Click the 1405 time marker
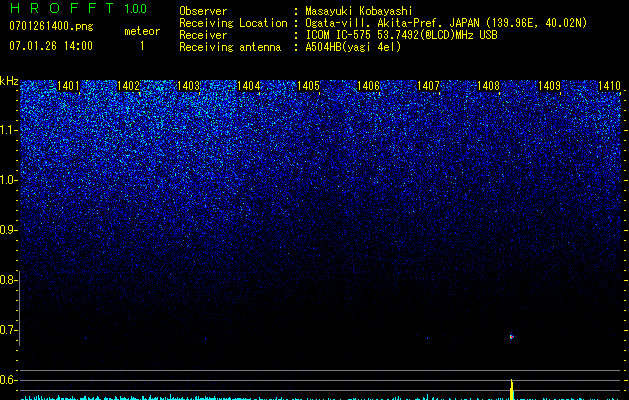 coord(308,86)
